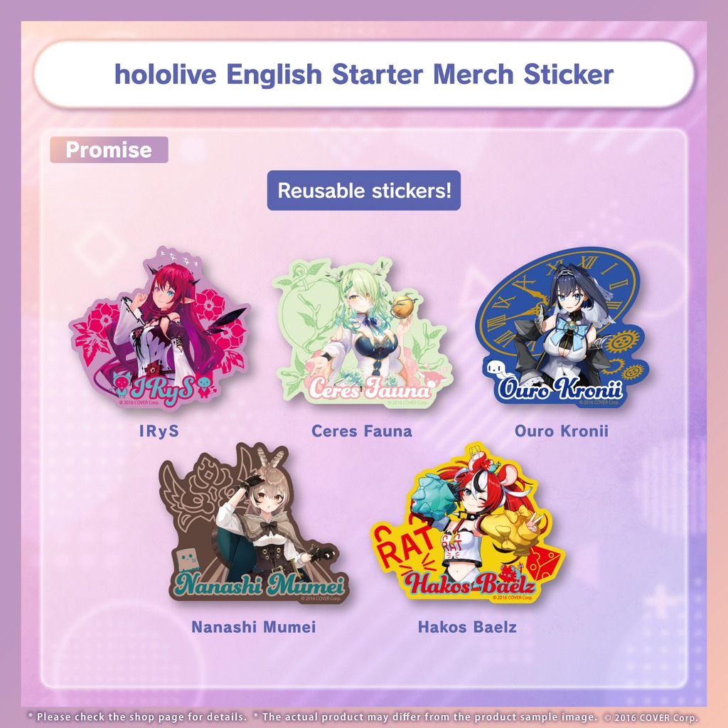Click the Hakos Baelz yellow sticker
This screenshot has height=728, width=728.
point(468,523)
